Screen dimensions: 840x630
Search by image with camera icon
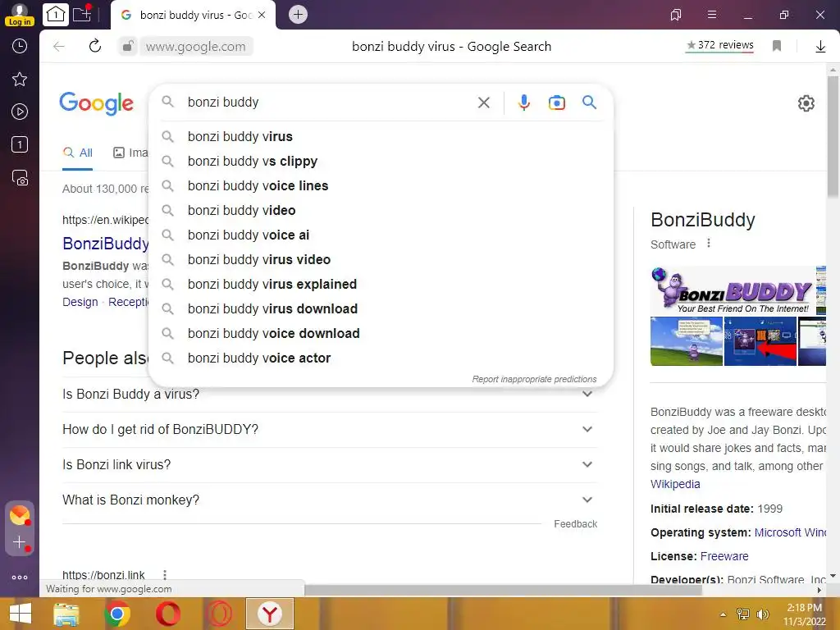(x=557, y=103)
